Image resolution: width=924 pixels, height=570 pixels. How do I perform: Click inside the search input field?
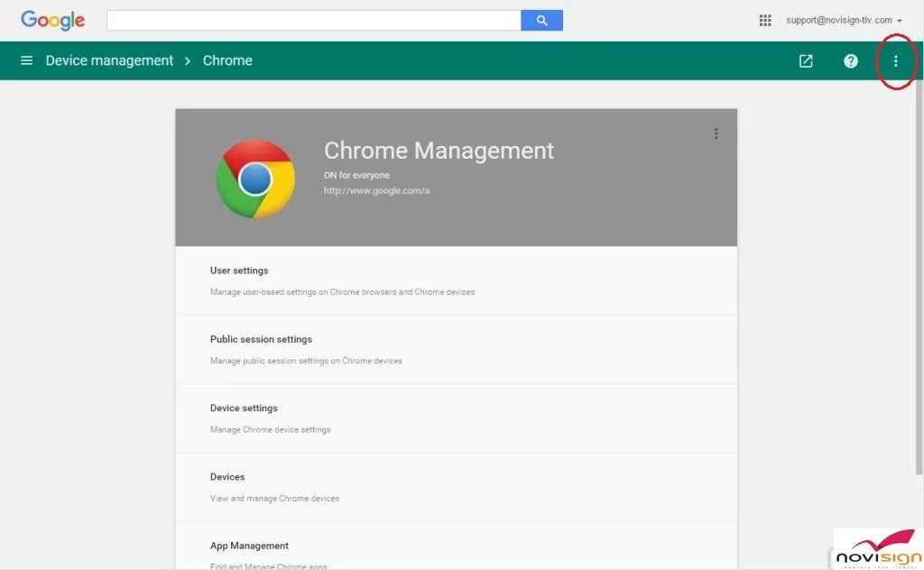click(x=313, y=20)
